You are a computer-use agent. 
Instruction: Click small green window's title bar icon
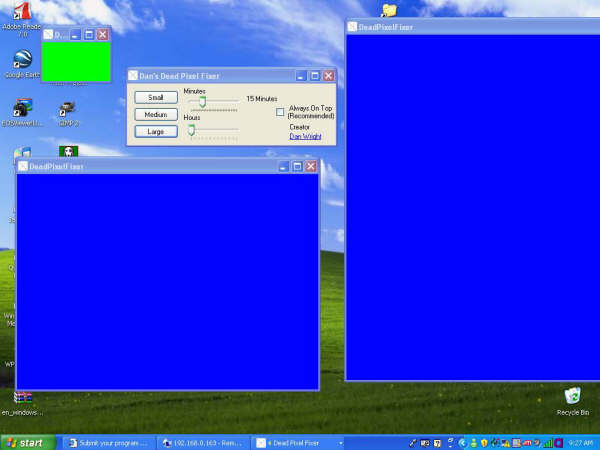pyautogui.click(x=48, y=35)
